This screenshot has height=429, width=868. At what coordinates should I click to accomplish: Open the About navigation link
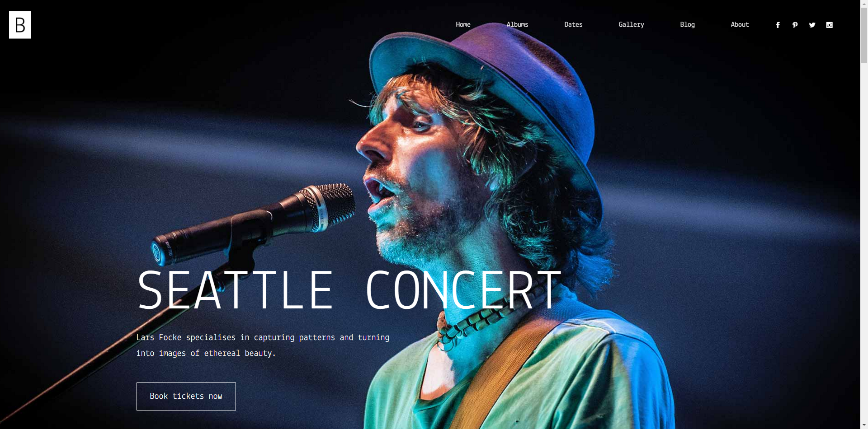click(x=740, y=24)
